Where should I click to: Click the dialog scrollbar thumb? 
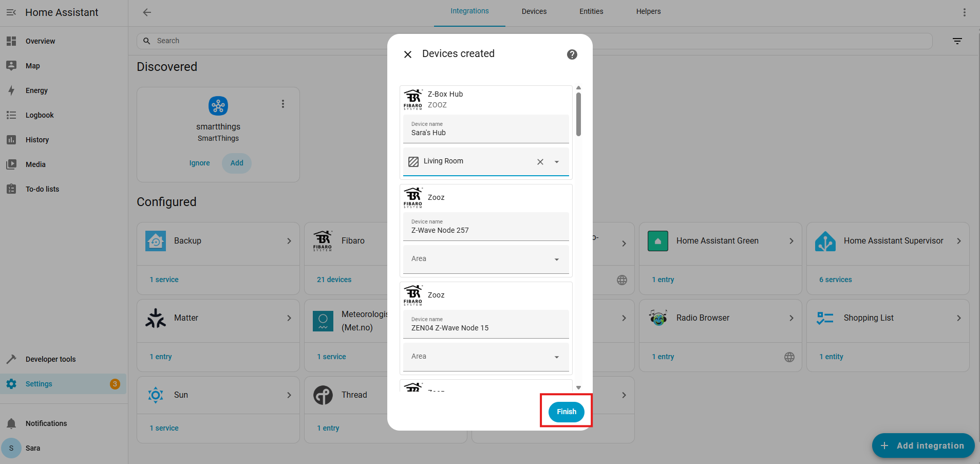click(579, 114)
